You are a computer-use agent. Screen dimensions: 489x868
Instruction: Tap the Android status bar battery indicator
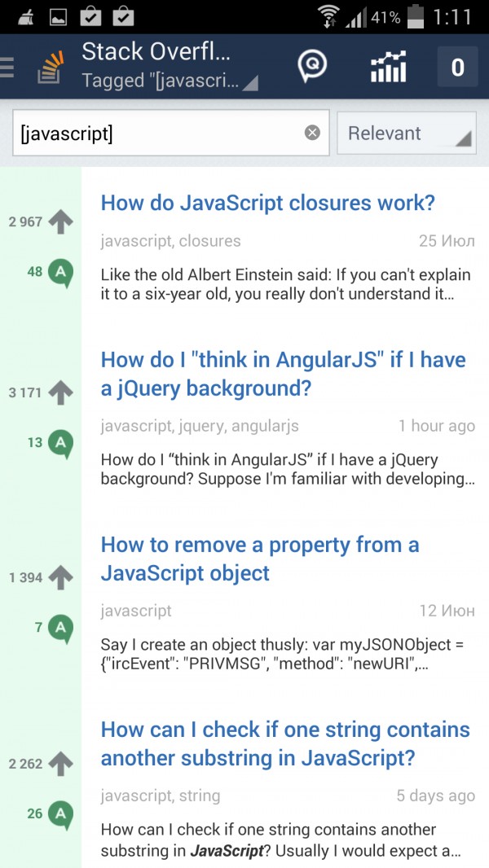click(416, 16)
